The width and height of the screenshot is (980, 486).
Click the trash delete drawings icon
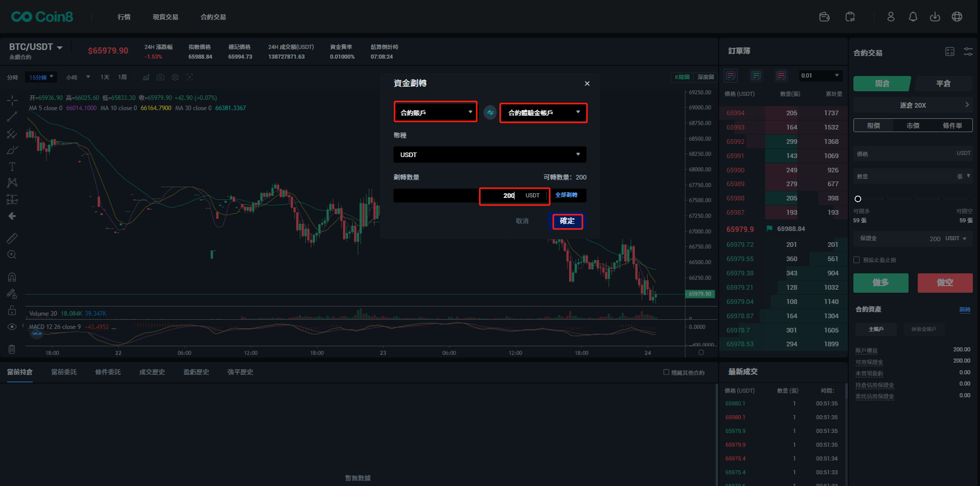point(12,349)
